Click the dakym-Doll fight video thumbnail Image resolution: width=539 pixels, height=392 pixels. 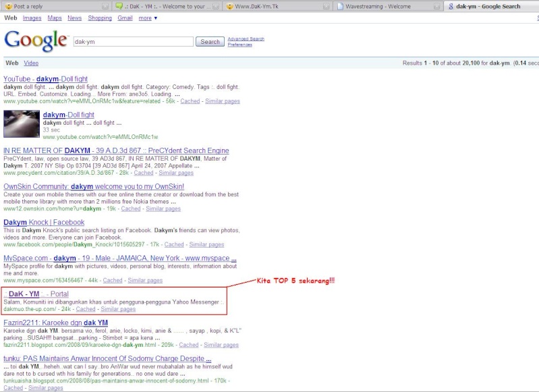(22, 123)
